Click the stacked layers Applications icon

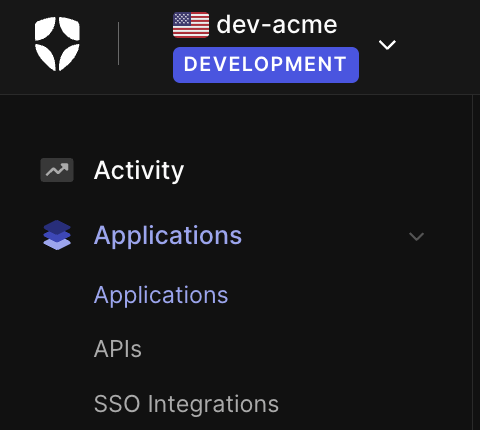57,235
